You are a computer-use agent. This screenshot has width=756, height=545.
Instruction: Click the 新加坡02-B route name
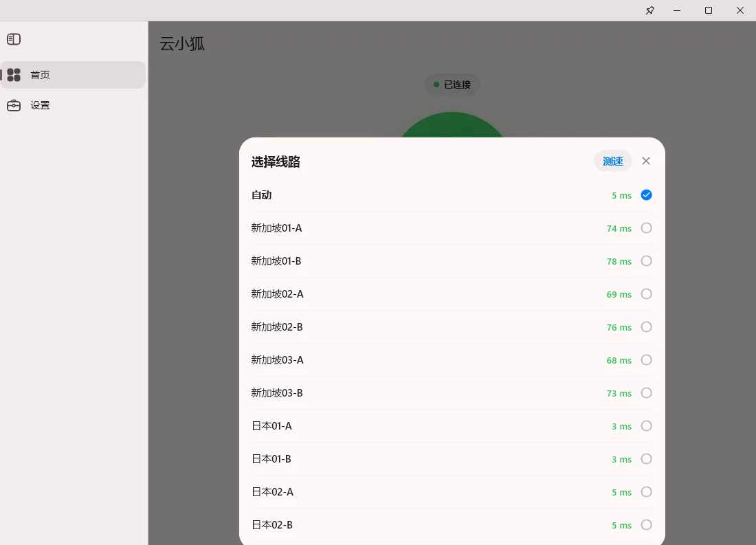(277, 327)
